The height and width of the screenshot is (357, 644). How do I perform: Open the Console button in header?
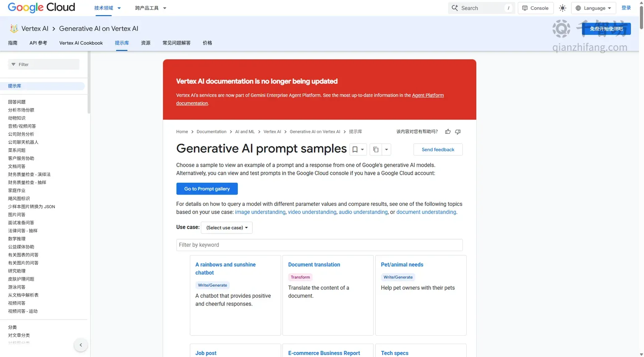point(535,8)
